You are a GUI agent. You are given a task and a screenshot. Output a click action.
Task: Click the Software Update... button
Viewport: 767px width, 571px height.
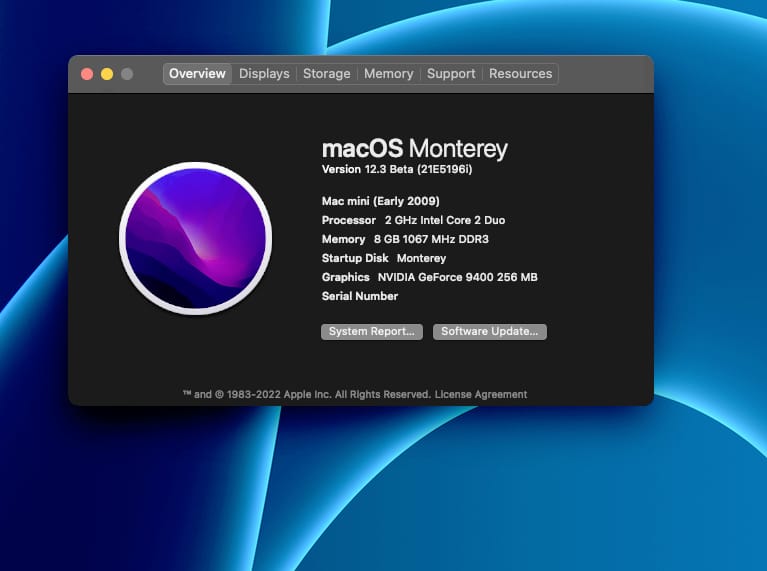(x=490, y=332)
